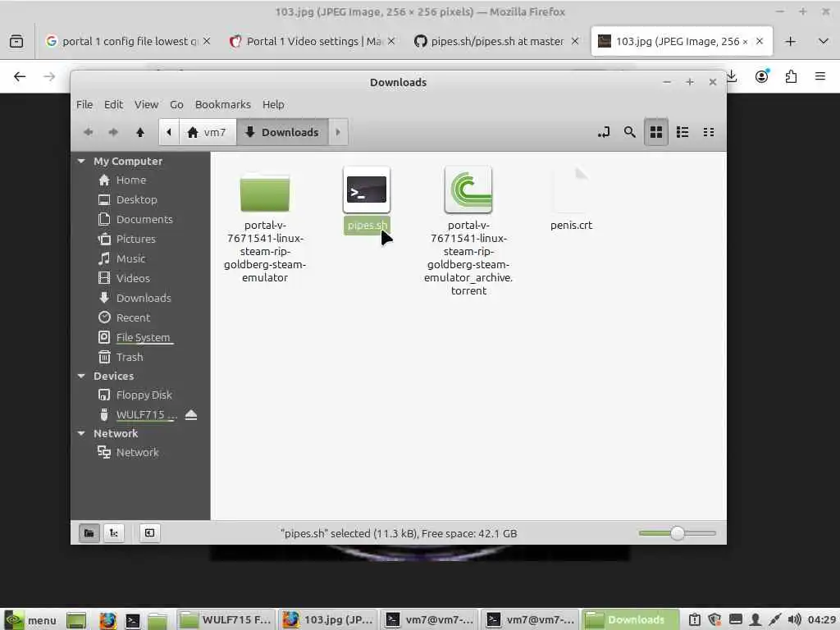Go forward in Nemo toolbar
This screenshot has height=630, width=840.
pyautogui.click(x=113, y=132)
